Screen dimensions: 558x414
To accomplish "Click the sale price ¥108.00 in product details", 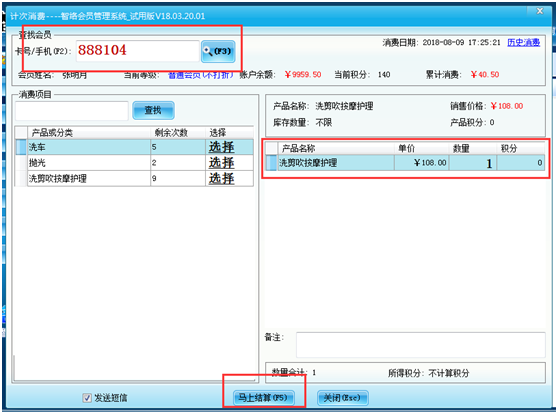I will pyautogui.click(x=507, y=106).
